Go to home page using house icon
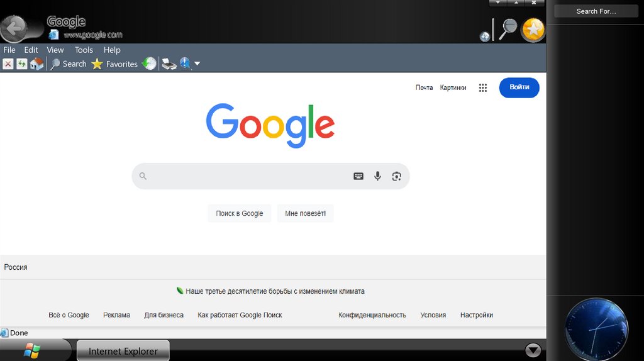644x361 pixels. click(36, 64)
